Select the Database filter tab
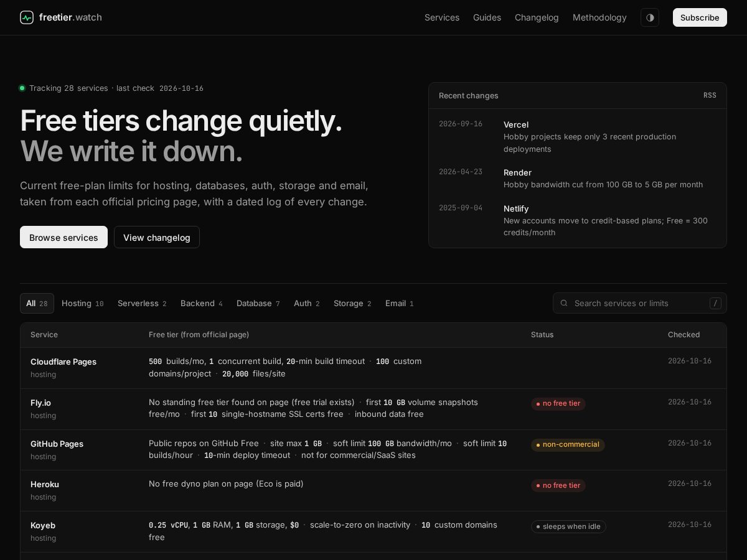The width and height of the screenshot is (747, 560). click(258, 303)
